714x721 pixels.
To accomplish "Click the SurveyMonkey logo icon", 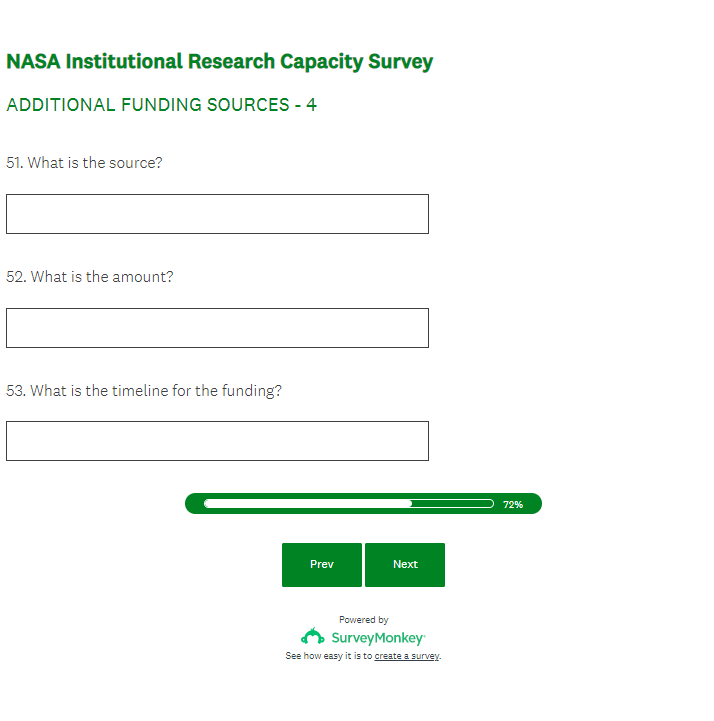I will [312, 637].
